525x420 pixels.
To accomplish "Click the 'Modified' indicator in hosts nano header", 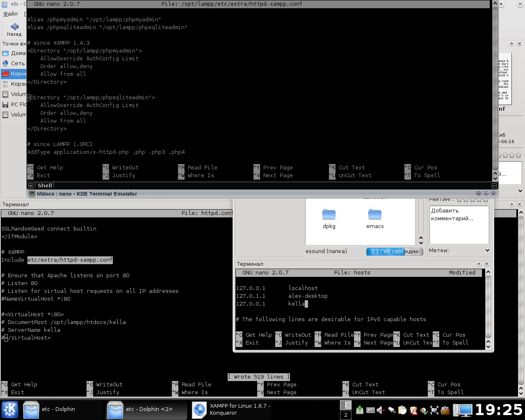I will point(462,272).
